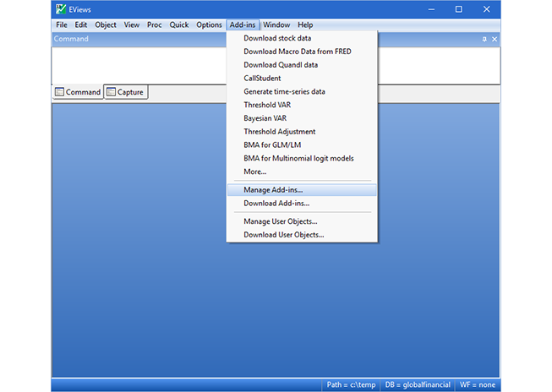Viewport: 552px width, 392px height.
Task: Maximize the EViews window
Action: (459, 9)
